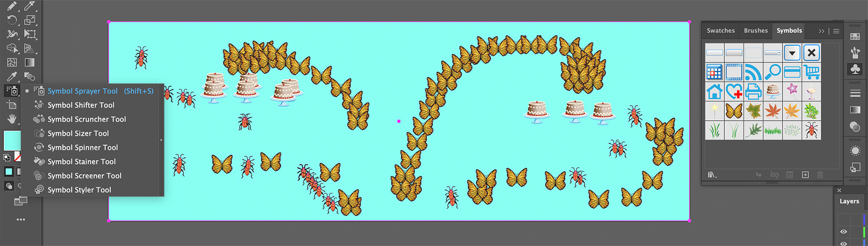The image size is (868, 246).
Task: Open the Symbols panel hamburger menu
Action: click(x=836, y=31)
